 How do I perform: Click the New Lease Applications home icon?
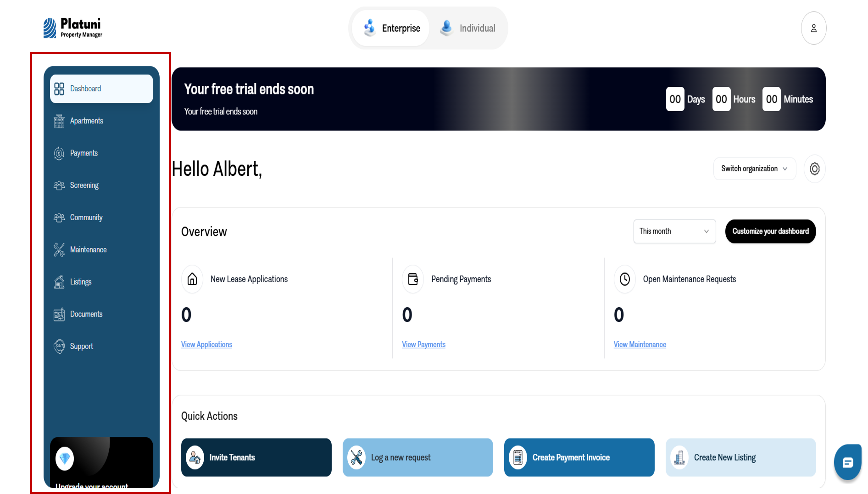192,279
